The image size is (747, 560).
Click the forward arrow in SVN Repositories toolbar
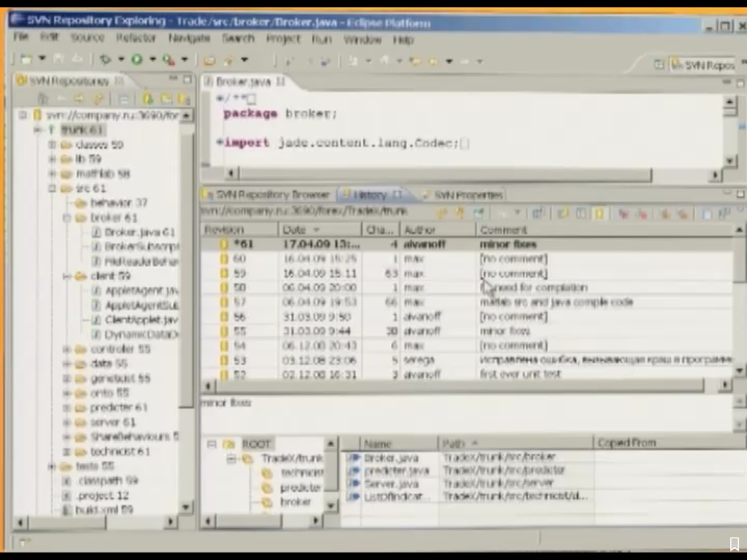79,98
